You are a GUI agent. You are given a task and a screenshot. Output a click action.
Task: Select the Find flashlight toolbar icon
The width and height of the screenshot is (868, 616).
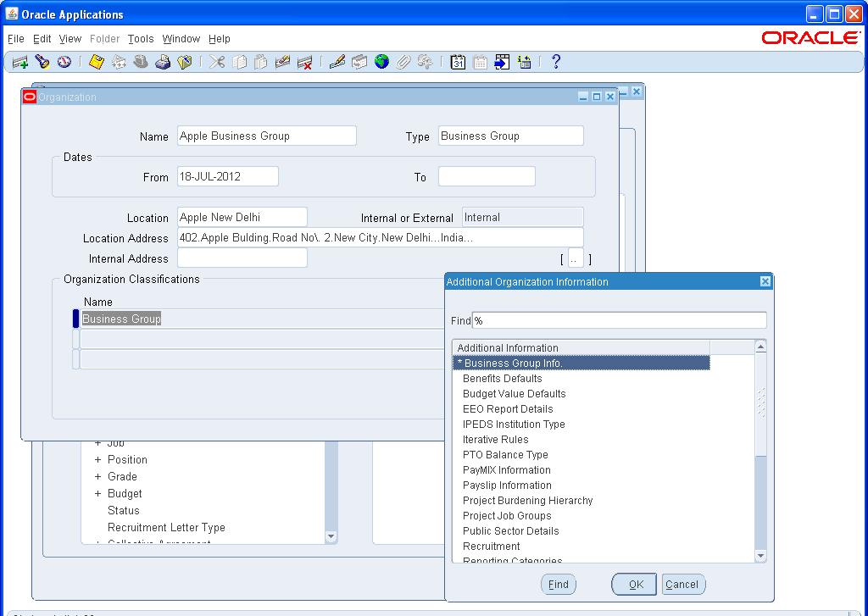(x=42, y=61)
